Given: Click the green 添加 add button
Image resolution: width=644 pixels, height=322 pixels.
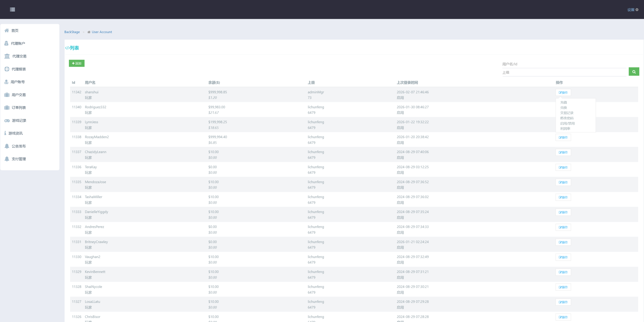Looking at the screenshot, I should click(x=77, y=63).
